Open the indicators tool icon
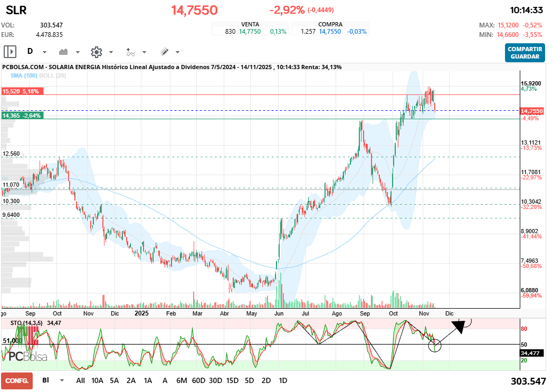Screen dimensions: 553x392 [130, 52]
